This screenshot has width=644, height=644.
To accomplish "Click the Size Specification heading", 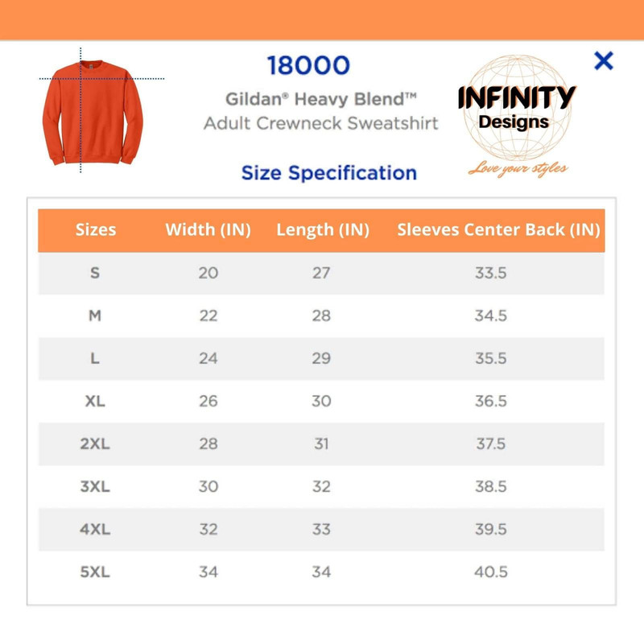I will click(x=329, y=172).
